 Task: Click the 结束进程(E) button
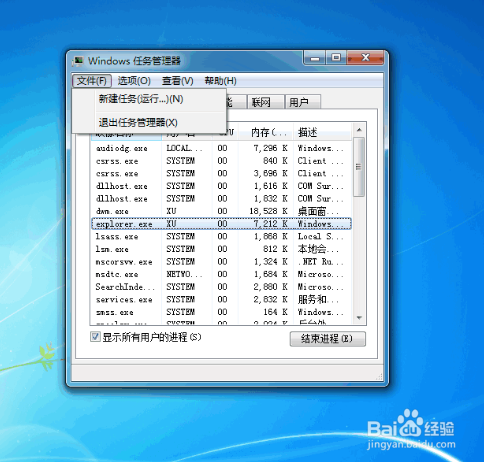[x=327, y=339]
